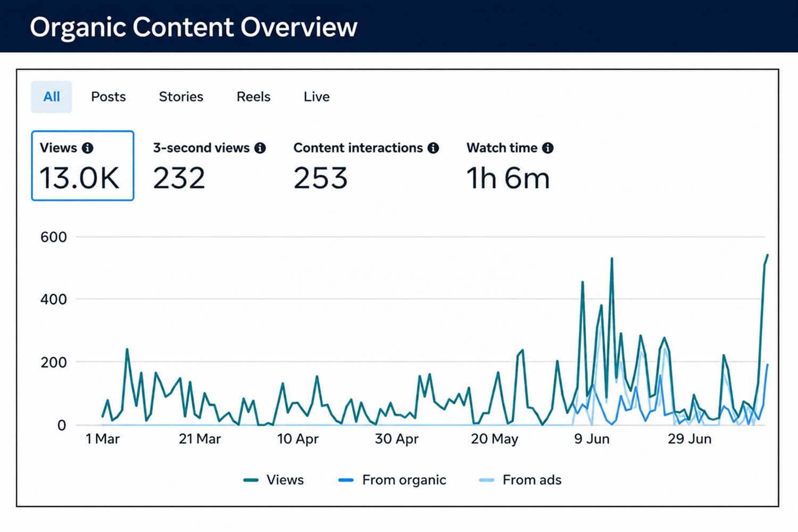798x532 pixels.
Task: Click the 1h 6m watch time value
Action: tap(508, 178)
